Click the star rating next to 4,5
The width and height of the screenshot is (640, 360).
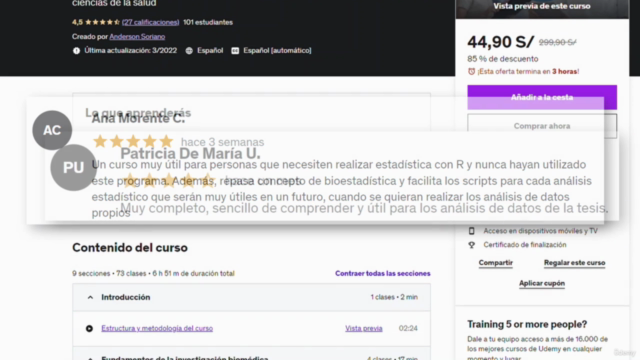tap(102, 22)
